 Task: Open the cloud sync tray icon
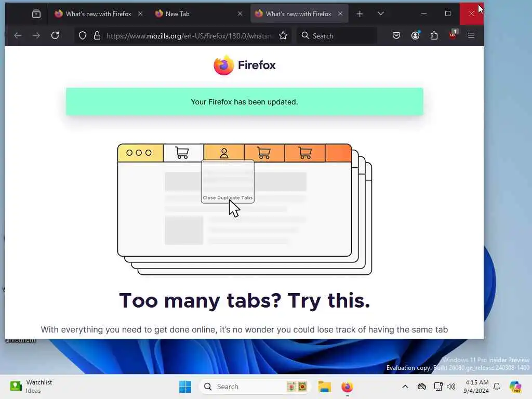422,387
